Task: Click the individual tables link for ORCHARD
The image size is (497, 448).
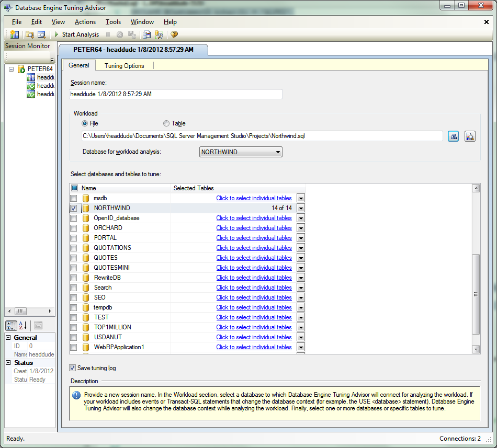Action: (x=254, y=228)
